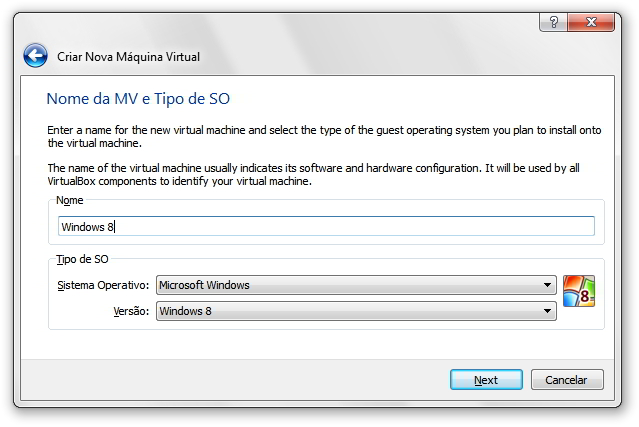Click the Versão label
Screen dimensions: 639x427
[131, 311]
